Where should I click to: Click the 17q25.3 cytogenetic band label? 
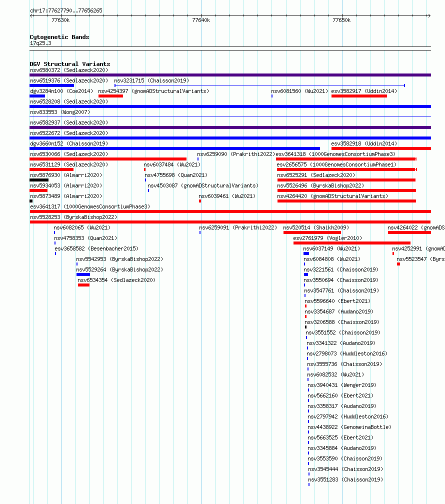40,43
